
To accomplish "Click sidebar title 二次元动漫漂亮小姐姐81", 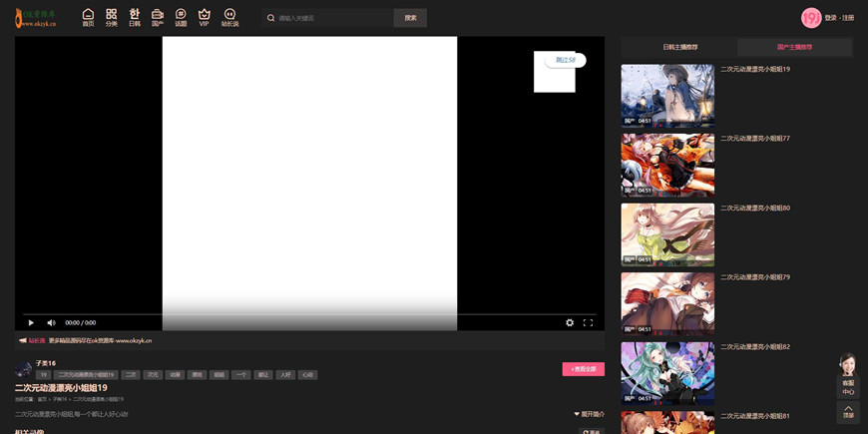I will pos(755,416).
